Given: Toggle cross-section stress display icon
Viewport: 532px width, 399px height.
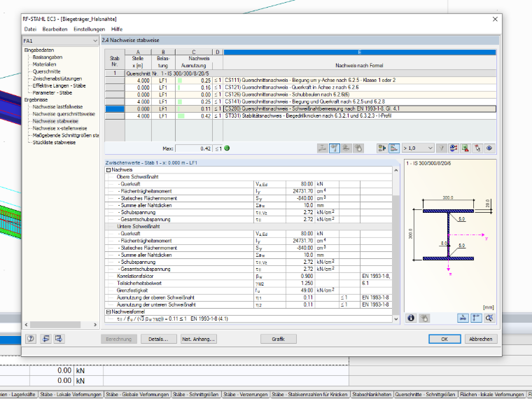Looking at the screenshot, I should coord(463,318).
